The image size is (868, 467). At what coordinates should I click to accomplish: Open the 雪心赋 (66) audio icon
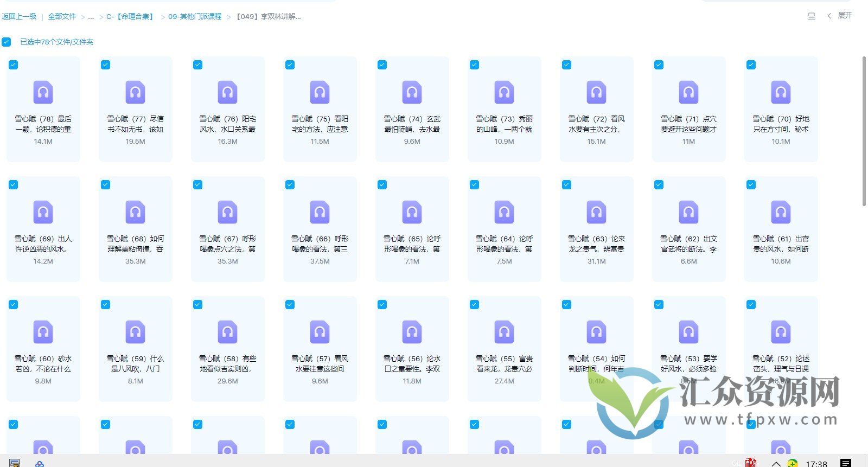tap(320, 212)
